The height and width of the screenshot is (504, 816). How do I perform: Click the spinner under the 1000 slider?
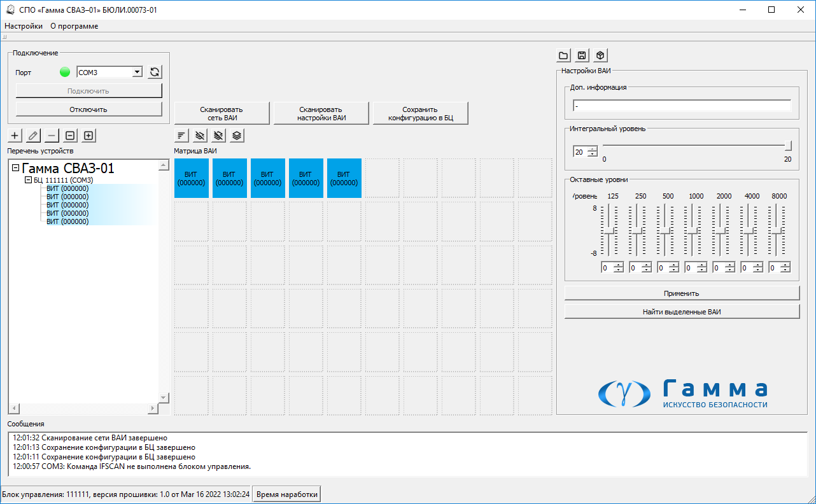(x=696, y=268)
